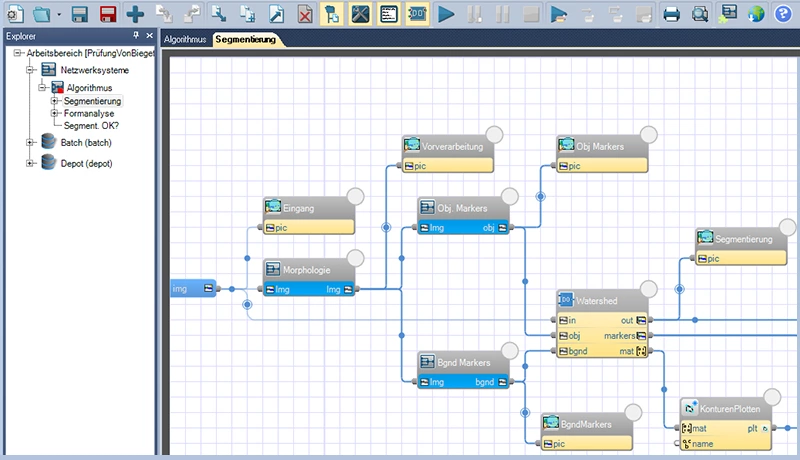Click the blue help question mark icon
800x460 pixels.
point(782,14)
